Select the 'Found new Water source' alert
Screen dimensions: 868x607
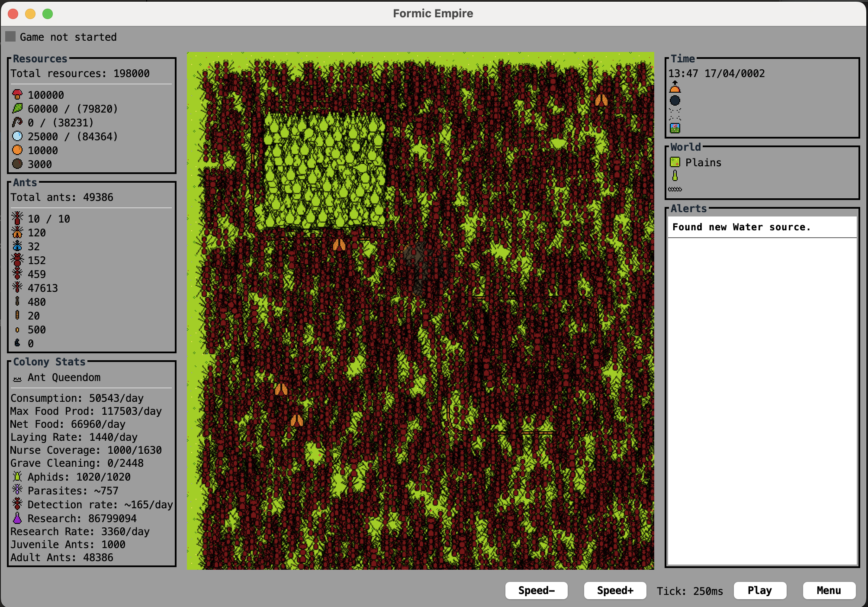[x=762, y=227]
